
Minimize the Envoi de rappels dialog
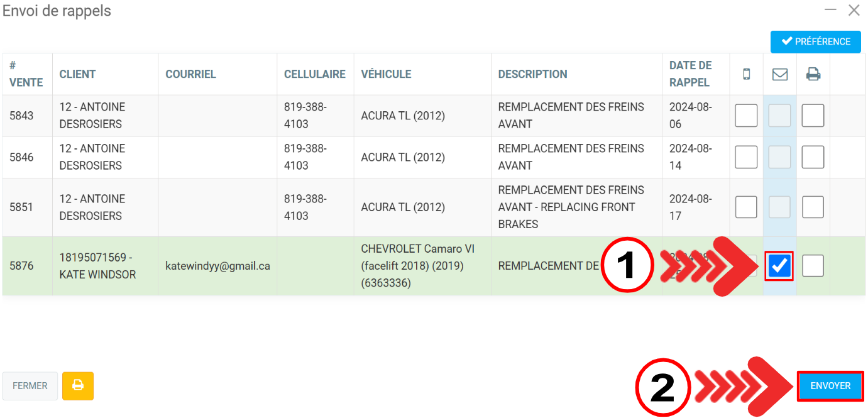(x=830, y=10)
